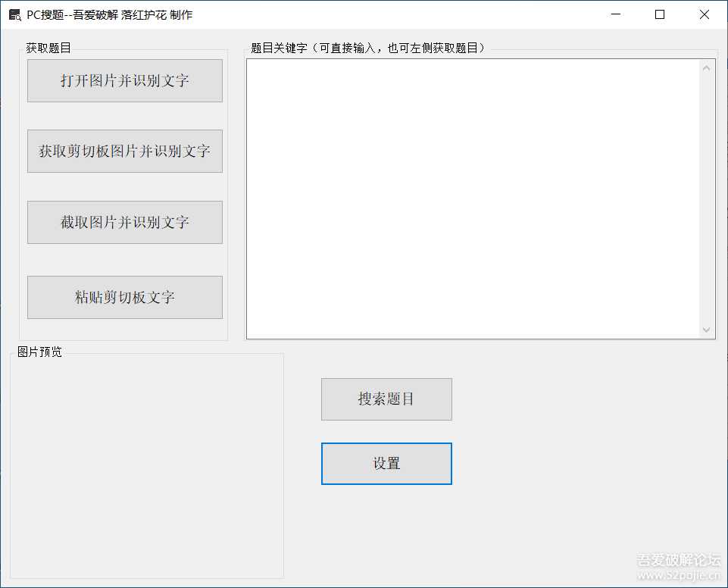Click the text area scroll-down arrow
Screen dimensions: 728x588
(x=707, y=330)
